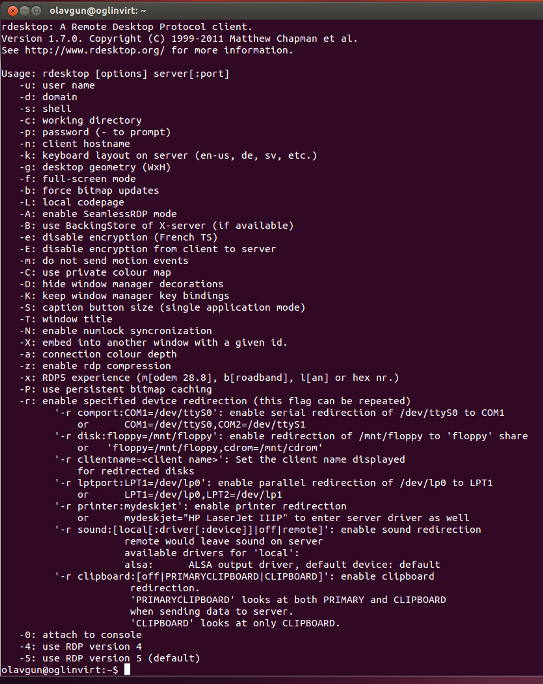The image size is (543, 684).
Task: Click the olavgun@oglinvirt:~$ prompt text
Action: coord(60,670)
